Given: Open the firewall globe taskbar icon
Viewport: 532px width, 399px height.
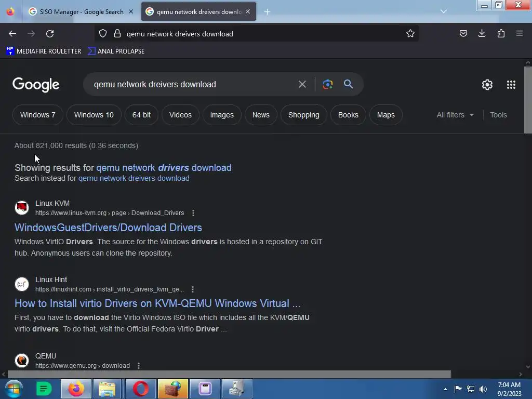Looking at the screenshot, I should coord(172,389).
